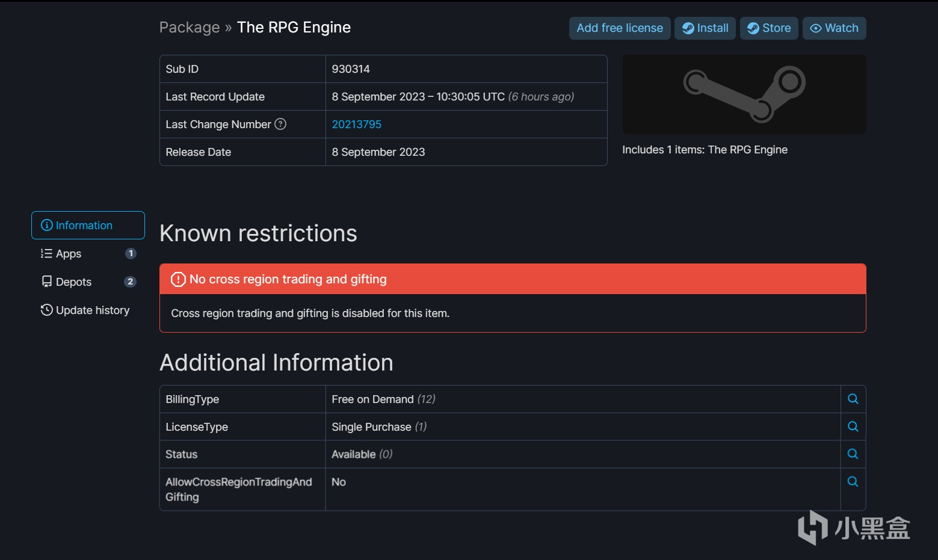Switch to the Apps sidebar tab
Viewport: 938px width, 560px height.
(x=88, y=254)
